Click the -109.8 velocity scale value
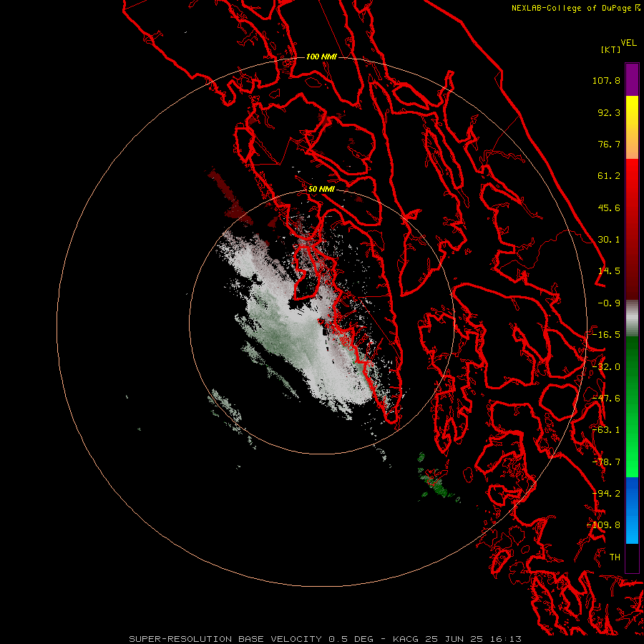644x644 pixels. coord(604,525)
